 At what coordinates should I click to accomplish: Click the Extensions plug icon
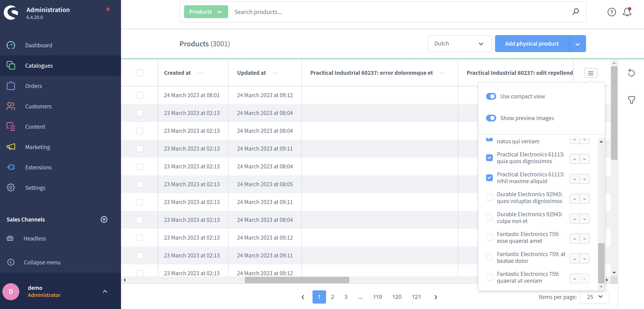[x=11, y=167]
